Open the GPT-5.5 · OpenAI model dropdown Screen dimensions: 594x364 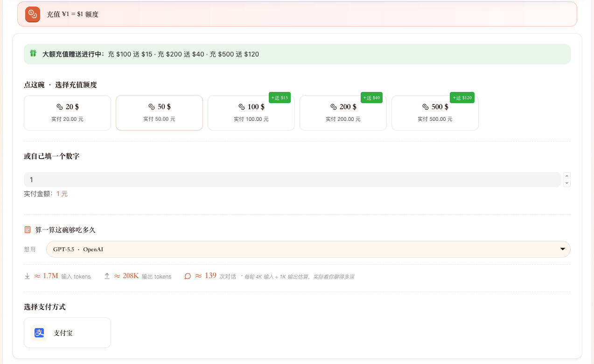(x=308, y=249)
